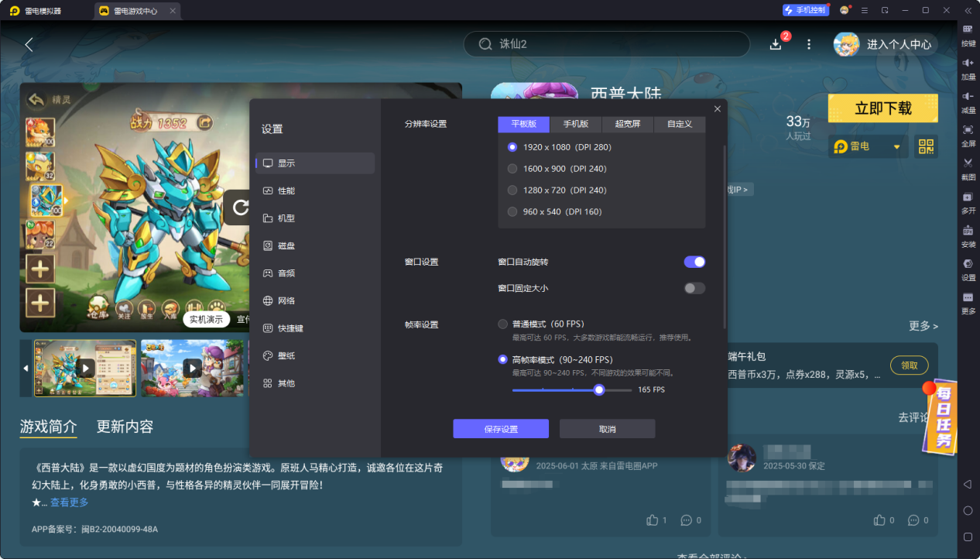Play the second gameplay video thumbnail
The image size is (980, 559).
tap(192, 368)
